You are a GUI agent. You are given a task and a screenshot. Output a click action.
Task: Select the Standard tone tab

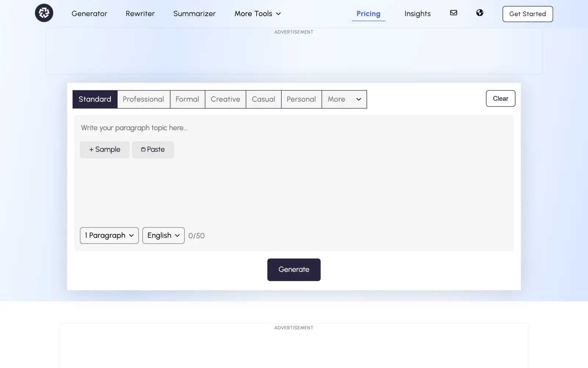95,99
